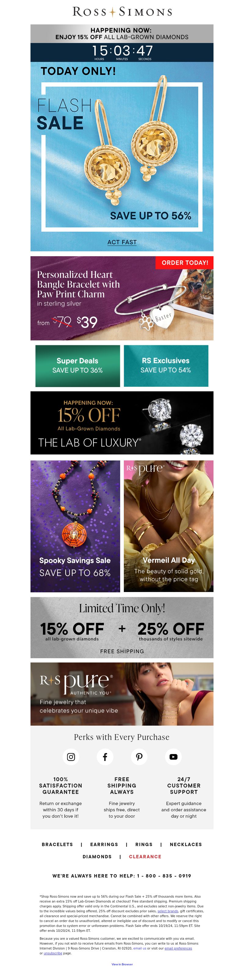Image resolution: width=244 pixels, height=980 pixels.
Task: Click the email preferences link
Action: tap(178, 948)
